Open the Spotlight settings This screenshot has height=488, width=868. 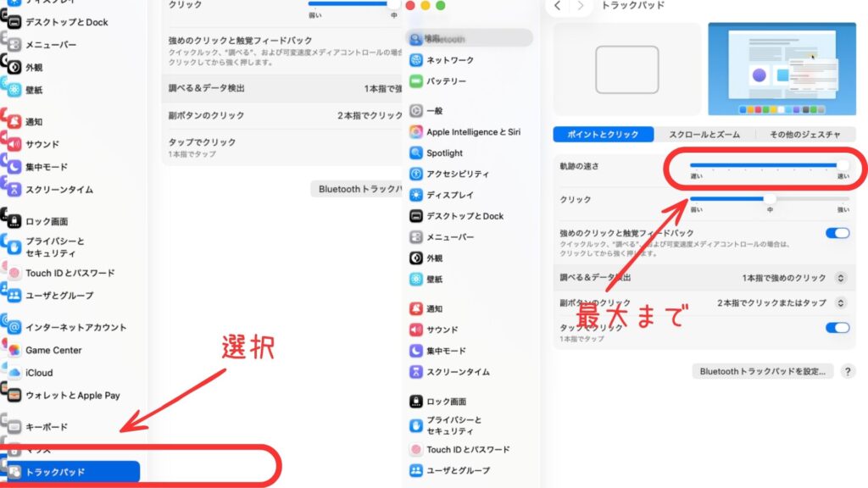point(442,152)
